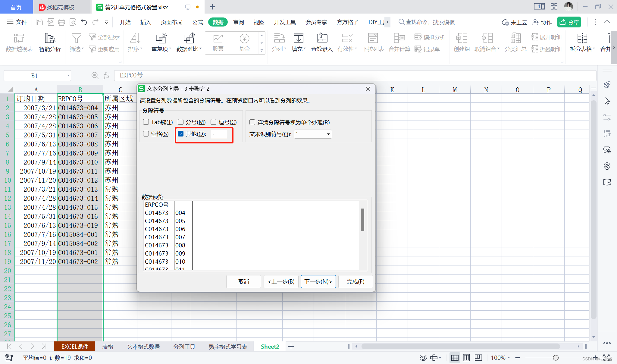Open the 智能分析 smart analysis tool

tap(50, 39)
